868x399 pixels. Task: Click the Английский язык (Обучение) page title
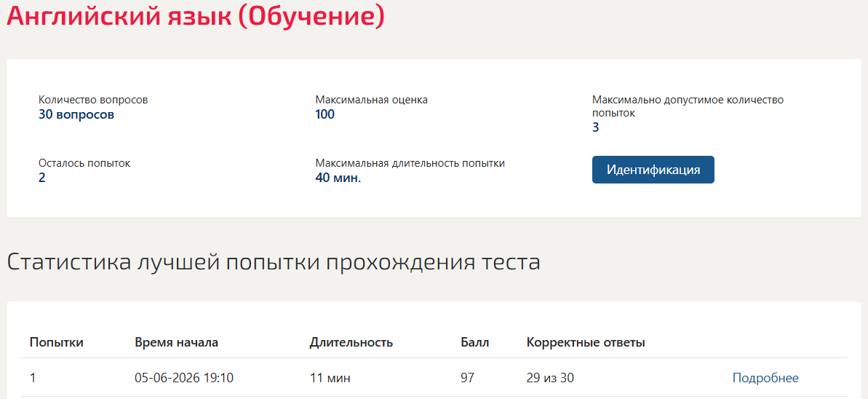click(x=195, y=16)
